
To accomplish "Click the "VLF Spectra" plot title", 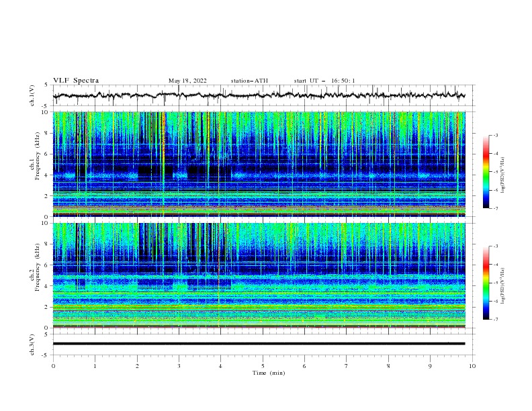I will coord(76,81).
